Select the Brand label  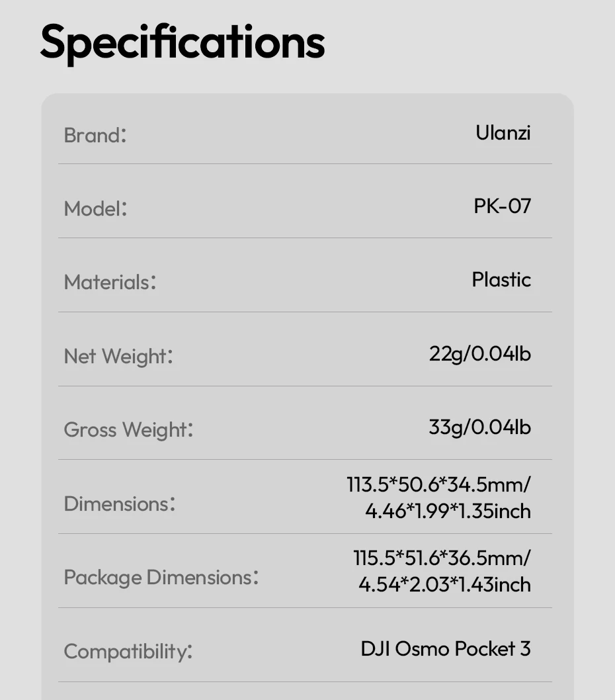tap(95, 135)
